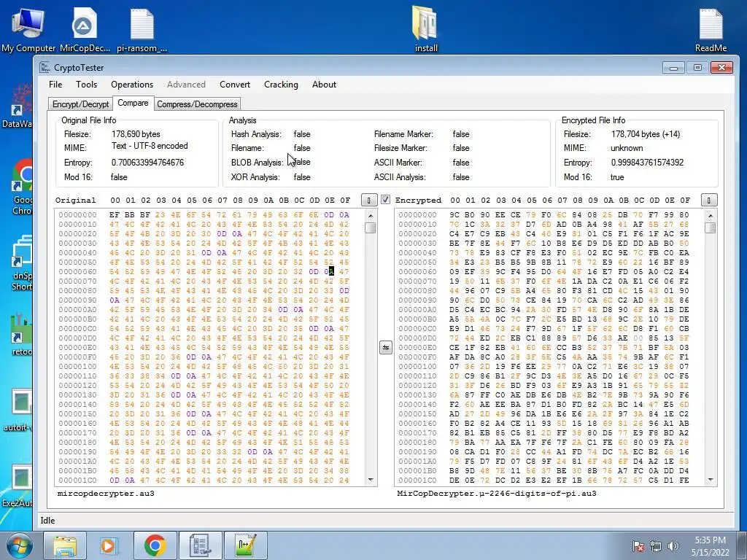Open the Convert menu

pos(234,85)
